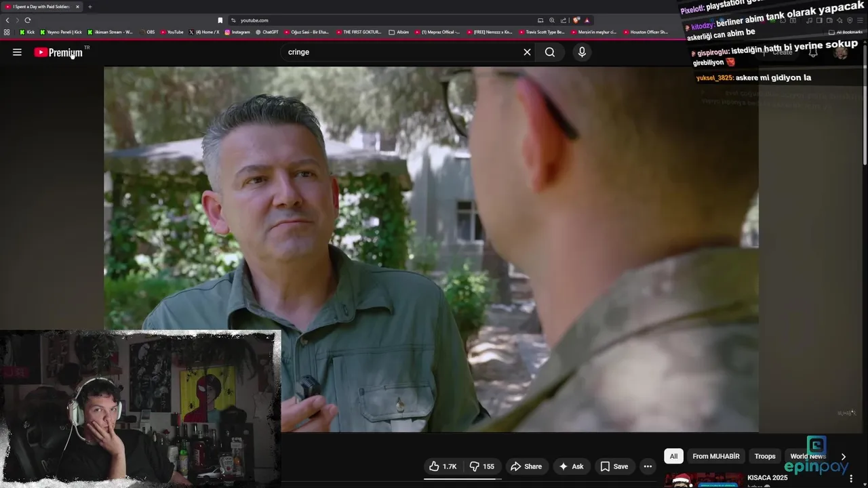Open the "(1) Mepraz Offical" bookmark

click(437, 32)
